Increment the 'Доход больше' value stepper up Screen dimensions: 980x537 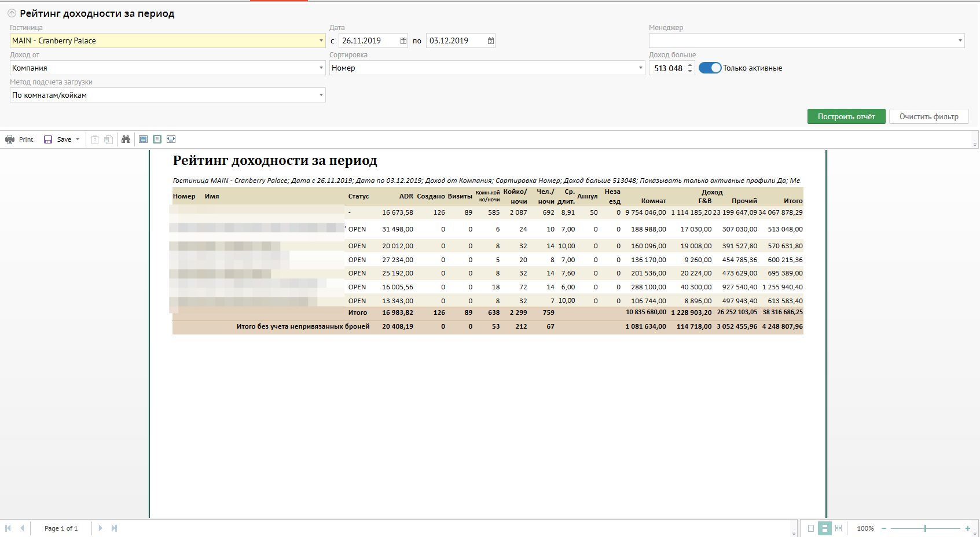(690, 65)
